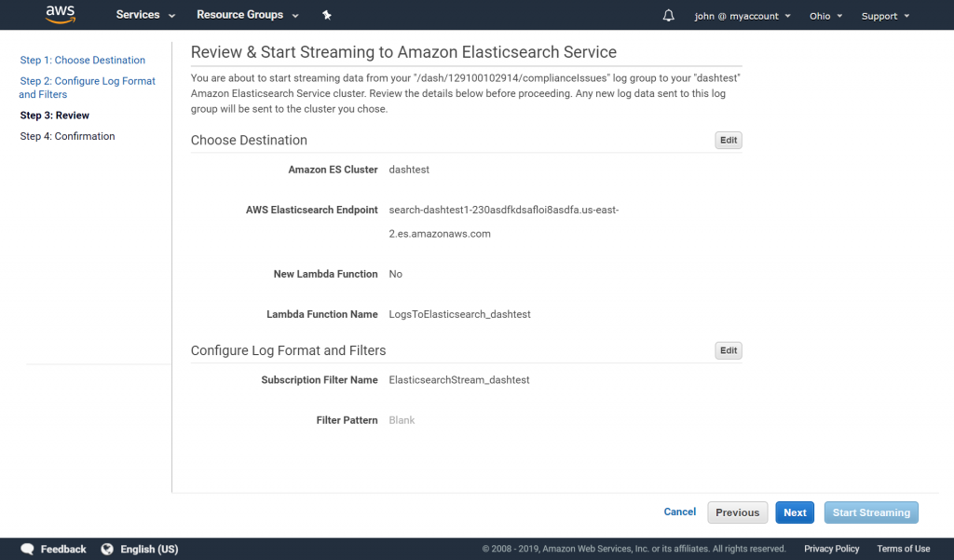
Task: Click the AWS Elasticsearch Endpoint label
Action: (x=311, y=210)
